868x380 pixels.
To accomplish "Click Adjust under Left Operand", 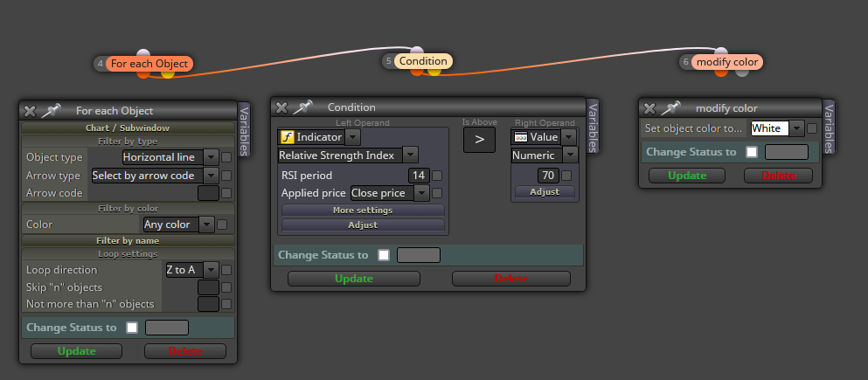I will (363, 225).
